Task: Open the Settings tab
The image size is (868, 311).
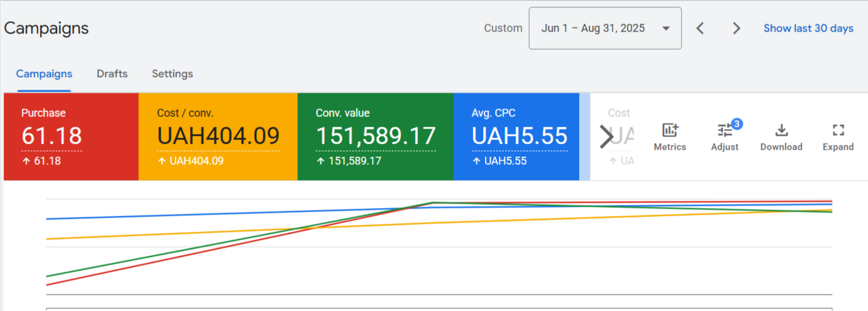Action: click(172, 74)
